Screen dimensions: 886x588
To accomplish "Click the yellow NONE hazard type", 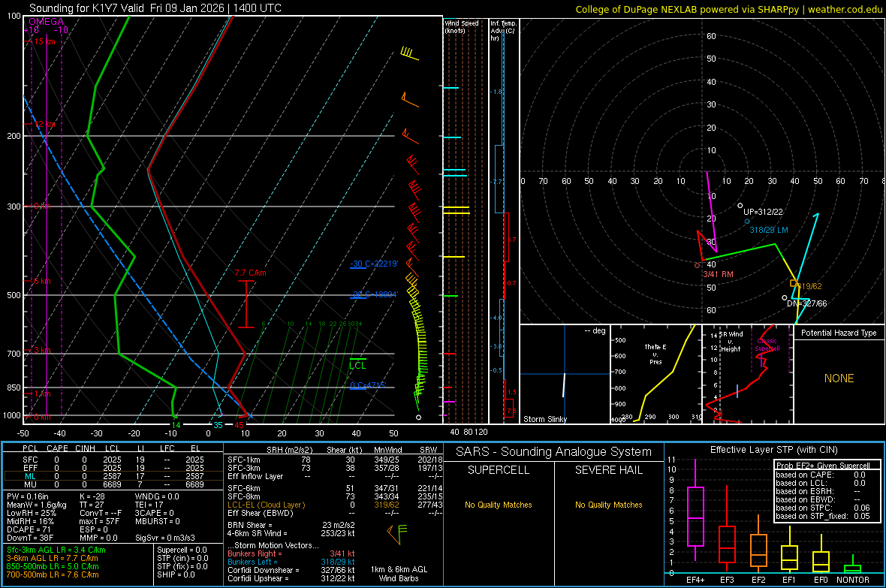I will point(839,378).
